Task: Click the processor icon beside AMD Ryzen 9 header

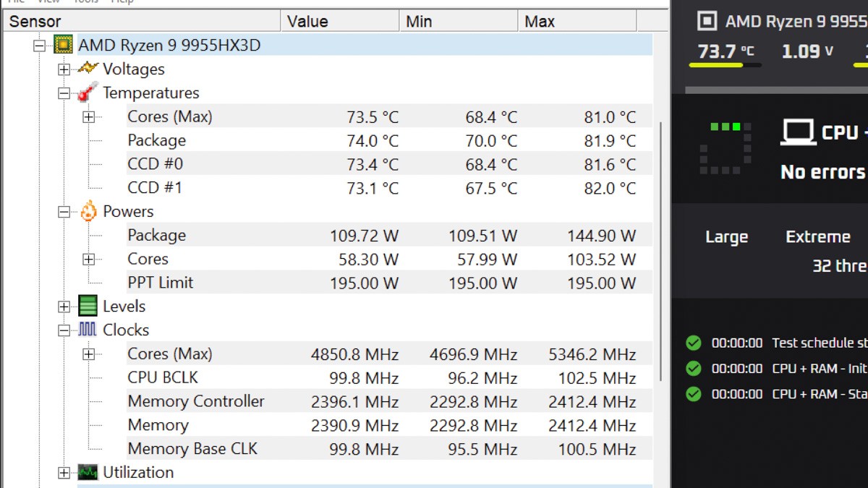Action: (707, 21)
